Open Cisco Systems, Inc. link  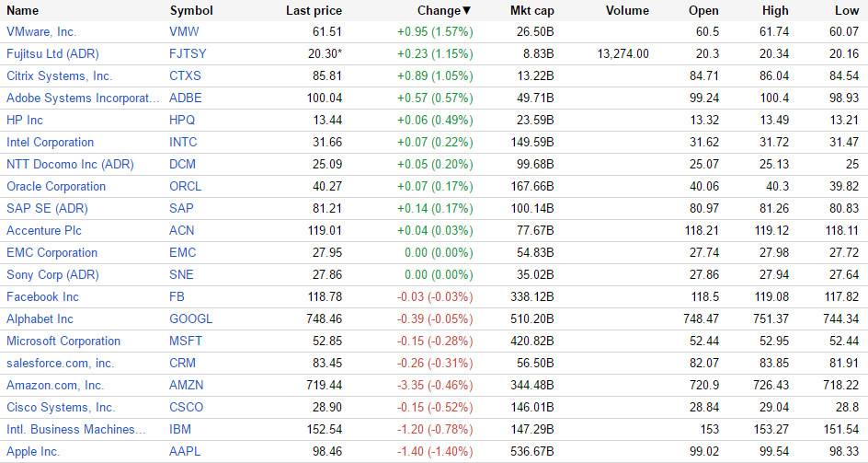click(x=61, y=408)
